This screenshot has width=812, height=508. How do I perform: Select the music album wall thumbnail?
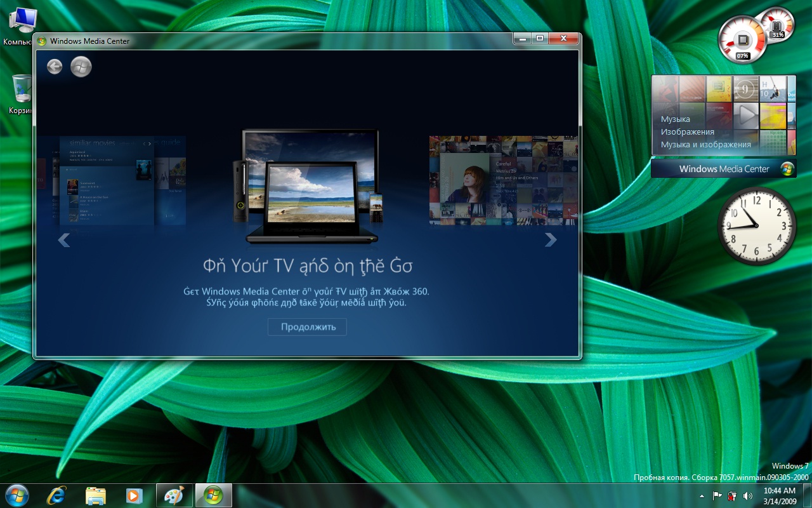pyautogui.click(x=504, y=181)
